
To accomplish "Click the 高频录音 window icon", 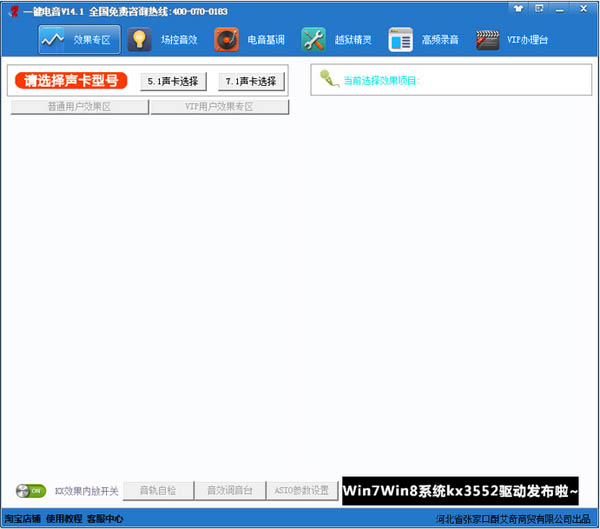I will click(x=401, y=39).
